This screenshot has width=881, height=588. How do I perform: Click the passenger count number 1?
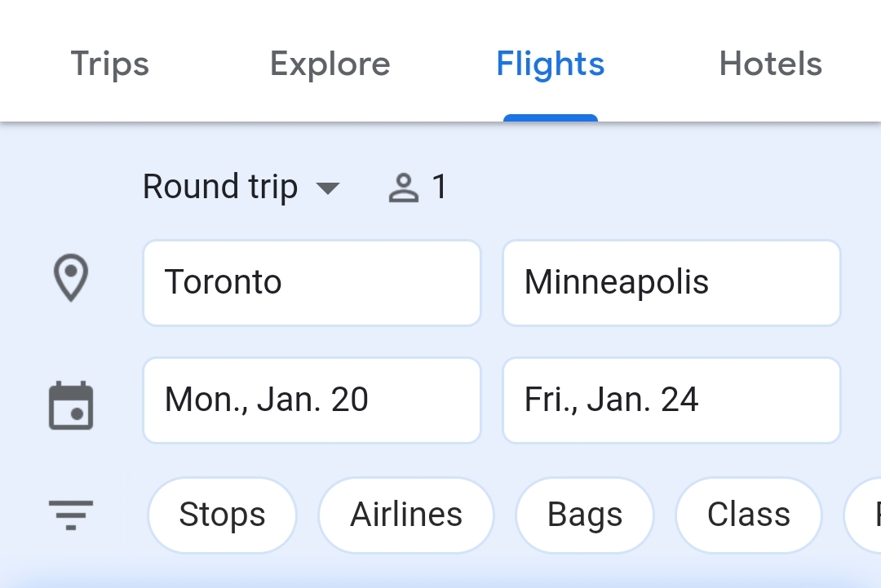(440, 187)
